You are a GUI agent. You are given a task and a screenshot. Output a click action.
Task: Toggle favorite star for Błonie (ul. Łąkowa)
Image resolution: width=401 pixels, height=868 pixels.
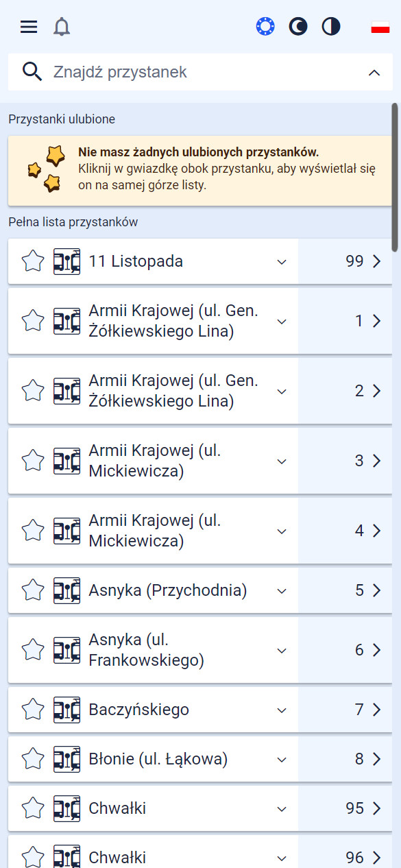click(x=33, y=759)
